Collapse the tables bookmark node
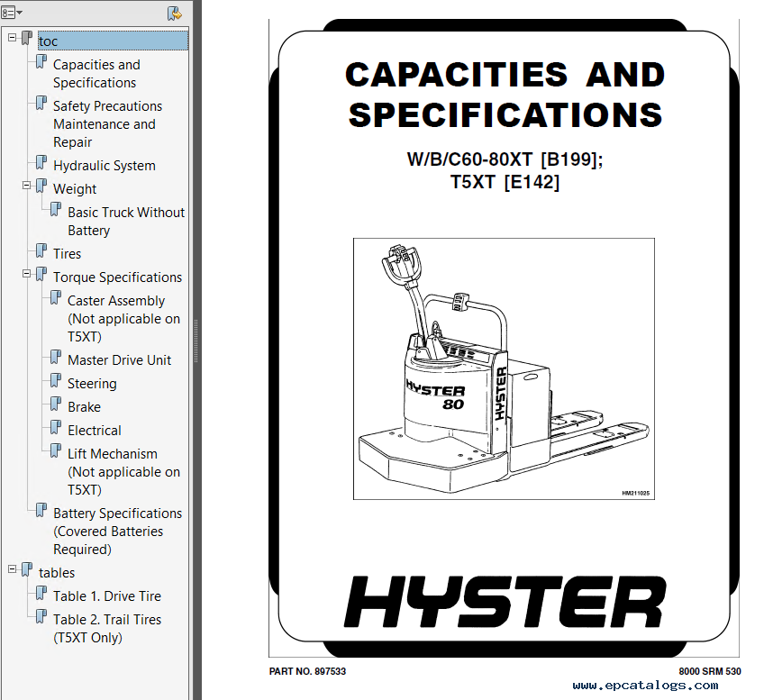Screen dimensions: 764x700 [x=13, y=569]
